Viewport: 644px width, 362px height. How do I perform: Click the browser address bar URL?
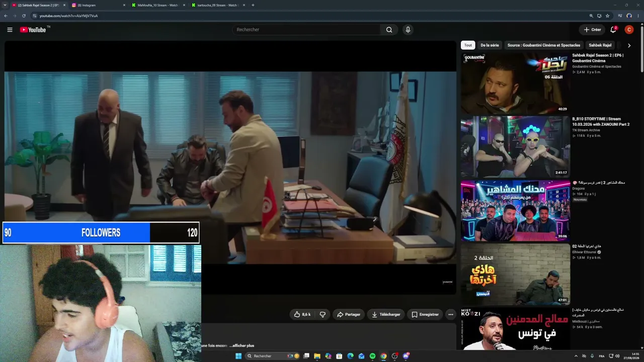(x=68, y=16)
